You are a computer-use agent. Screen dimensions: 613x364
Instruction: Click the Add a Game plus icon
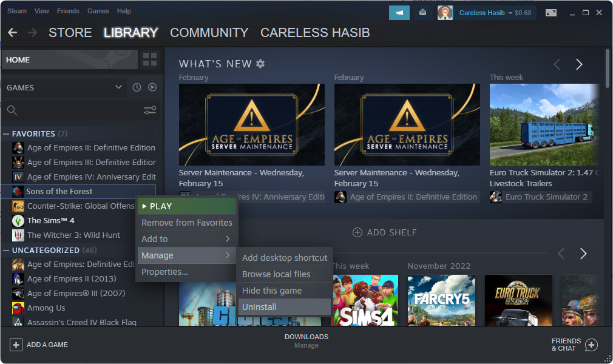[x=16, y=345]
